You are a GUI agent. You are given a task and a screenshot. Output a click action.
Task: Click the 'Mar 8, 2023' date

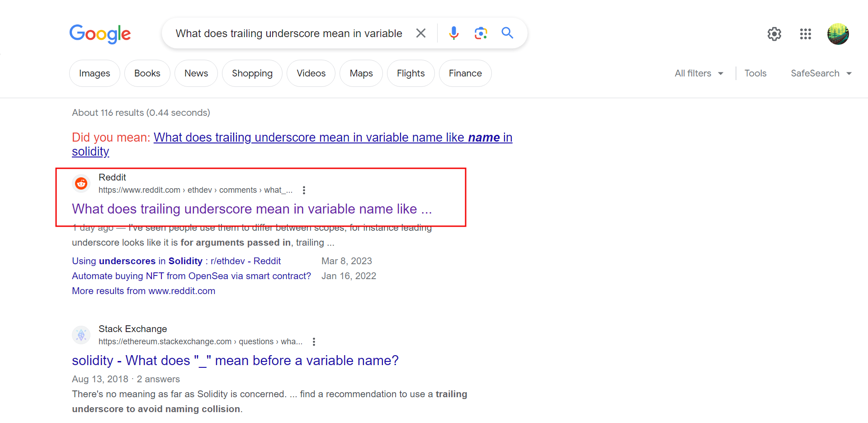click(347, 261)
